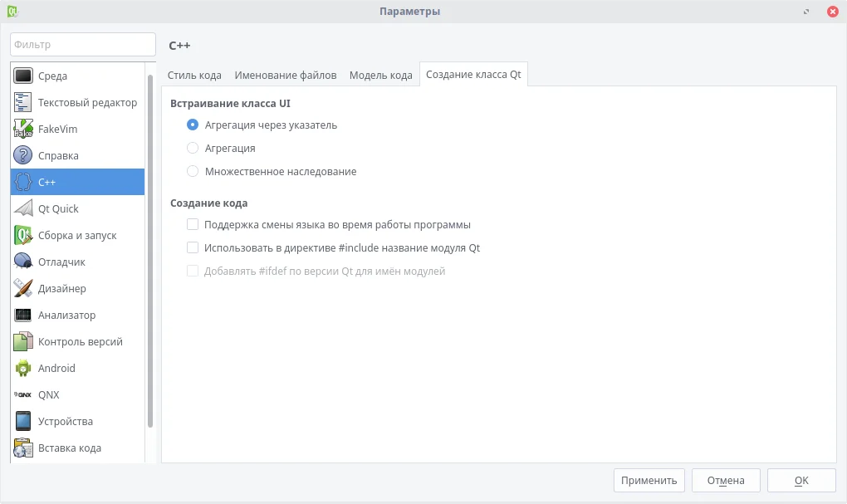Screen dimensions: 847x504
Task: Open the Именование файлов tab
Action: coord(285,75)
